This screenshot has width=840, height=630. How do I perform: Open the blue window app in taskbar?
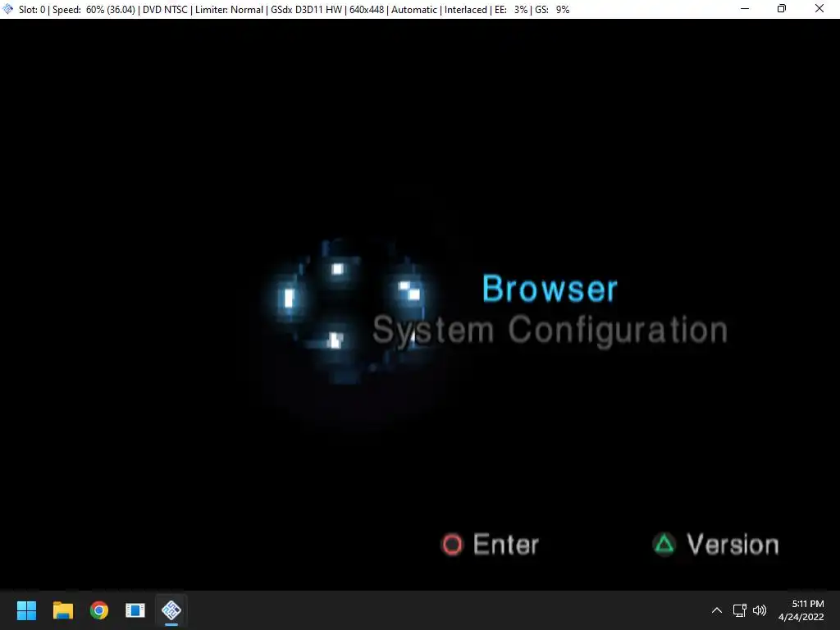point(135,610)
